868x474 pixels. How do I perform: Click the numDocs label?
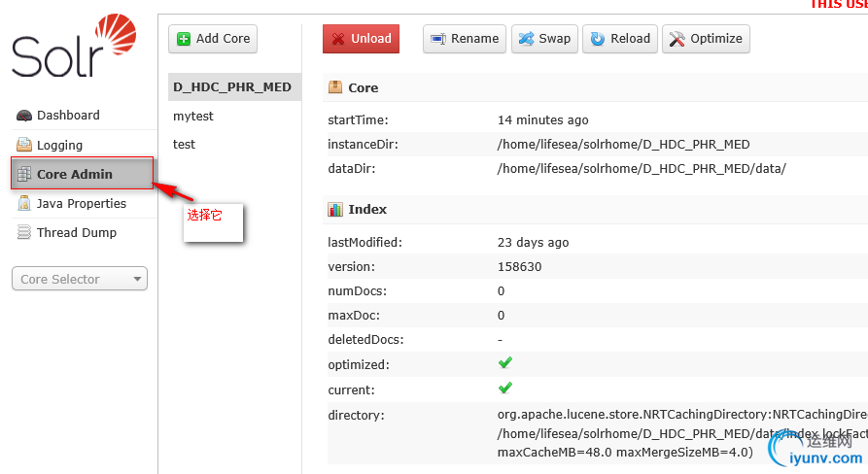click(x=357, y=291)
